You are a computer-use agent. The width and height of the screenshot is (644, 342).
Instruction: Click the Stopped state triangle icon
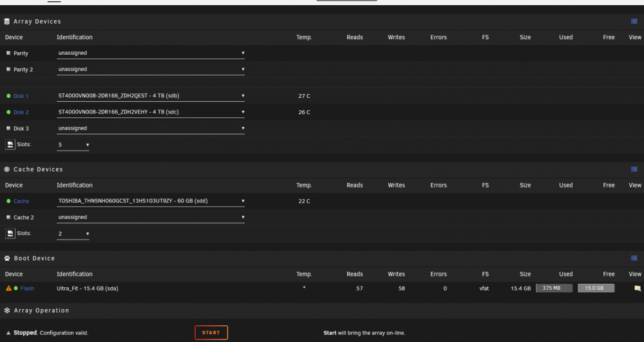pyautogui.click(x=8, y=333)
